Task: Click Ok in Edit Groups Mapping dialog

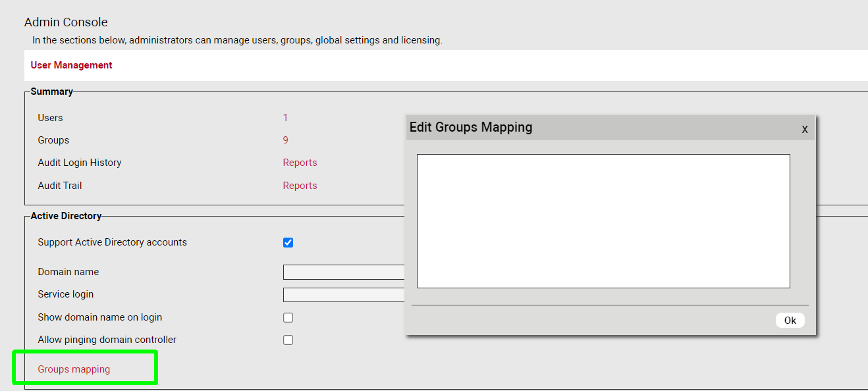Action: (x=790, y=321)
